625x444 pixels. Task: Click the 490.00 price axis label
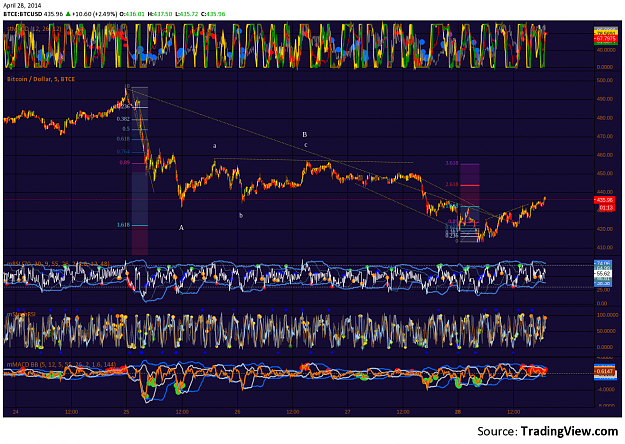point(604,99)
